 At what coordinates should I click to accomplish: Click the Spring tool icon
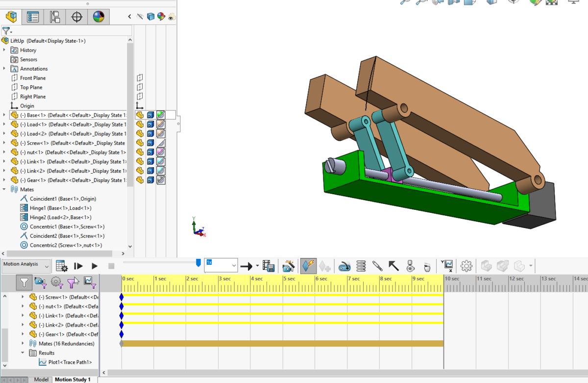(361, 266)
